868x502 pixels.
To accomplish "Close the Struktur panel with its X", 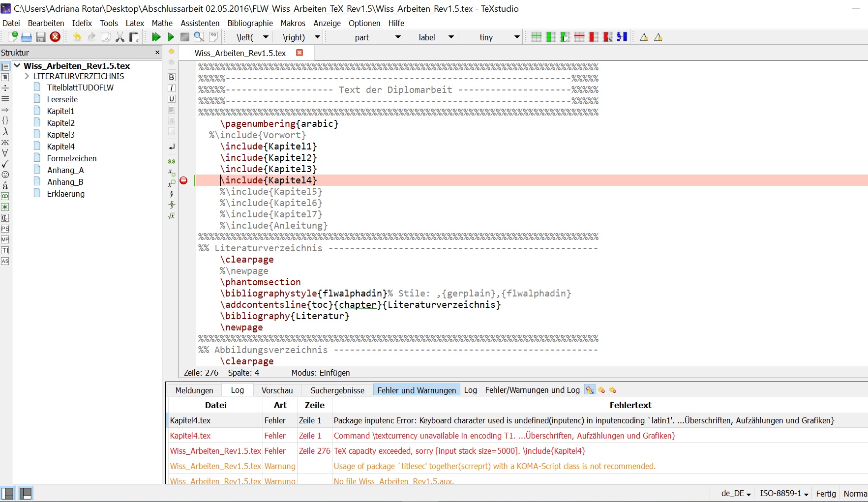I will coord(157,53).
